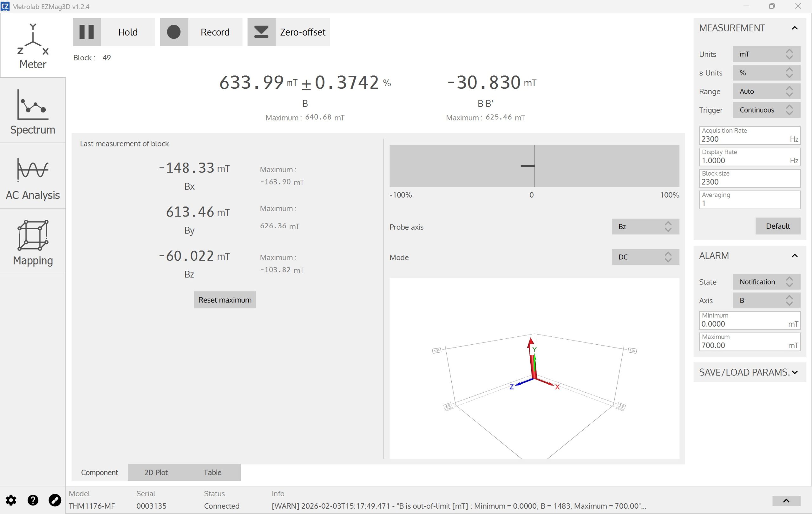Viewport: 812px width, 514px height.
Task: Collapse the MEASUREMENT panel
Action: point(795,28)
